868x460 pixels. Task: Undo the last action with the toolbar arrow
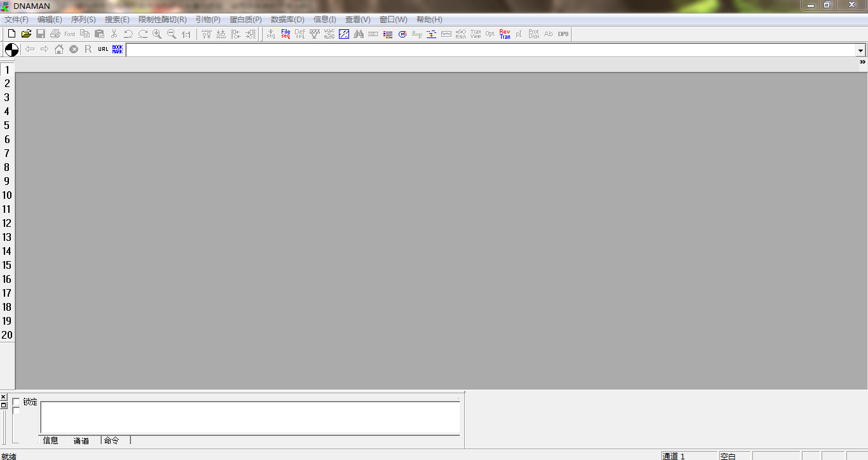click(128, 34)
